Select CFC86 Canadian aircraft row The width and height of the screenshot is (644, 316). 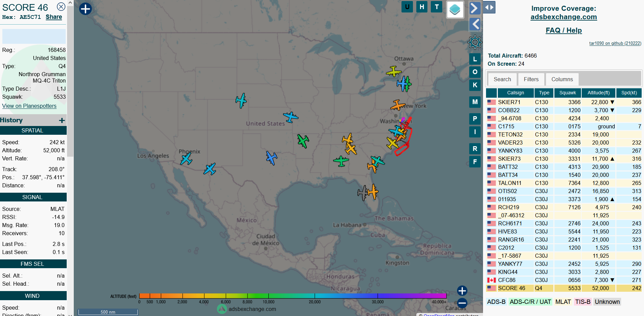[564, 280]
